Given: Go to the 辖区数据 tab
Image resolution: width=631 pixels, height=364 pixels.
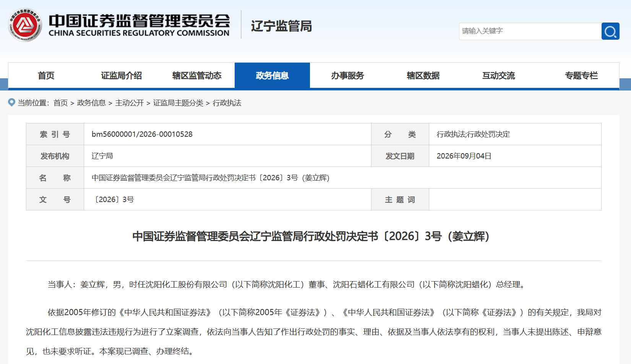Looking at the screenshot, I should 423,76.
